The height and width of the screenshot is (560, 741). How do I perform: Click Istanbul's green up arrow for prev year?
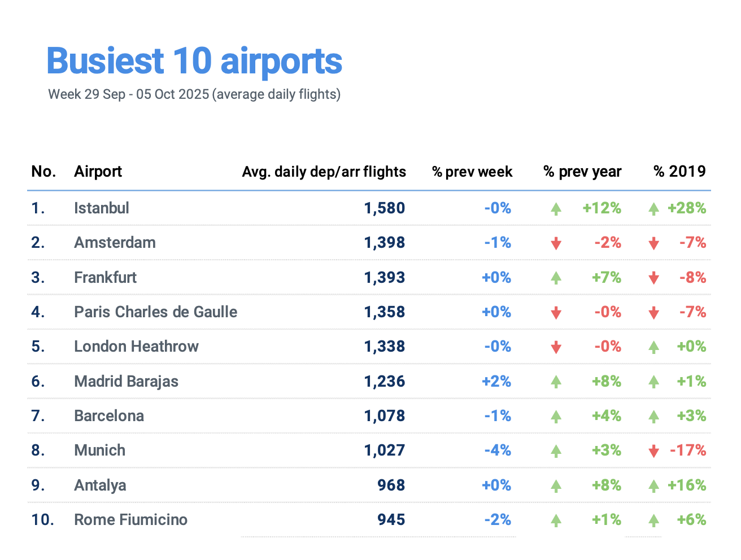point(556,209)
